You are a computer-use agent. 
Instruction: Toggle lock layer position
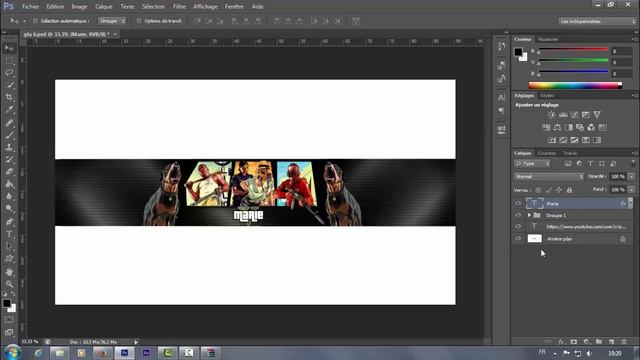click(x=559, y=190)
